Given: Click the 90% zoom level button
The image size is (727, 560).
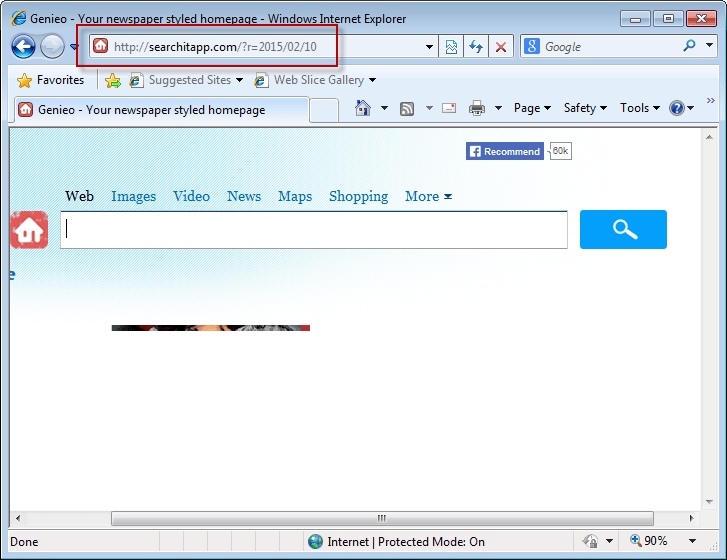Looking at the screenshot, I should tap(649, 541).
